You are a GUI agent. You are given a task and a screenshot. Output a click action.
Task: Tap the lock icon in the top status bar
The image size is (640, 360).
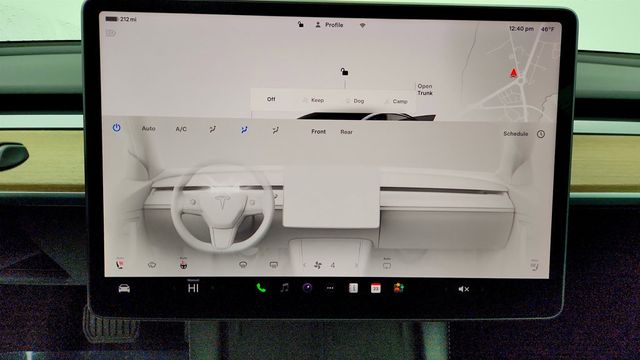pyautogui.click(x=300, y=24)
